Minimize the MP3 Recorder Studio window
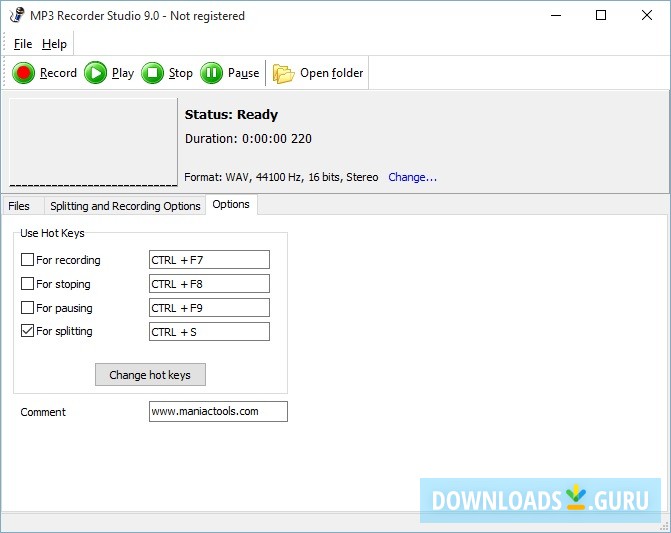The height and width of the screenshot is (533, 671). (x=556, y=15)
